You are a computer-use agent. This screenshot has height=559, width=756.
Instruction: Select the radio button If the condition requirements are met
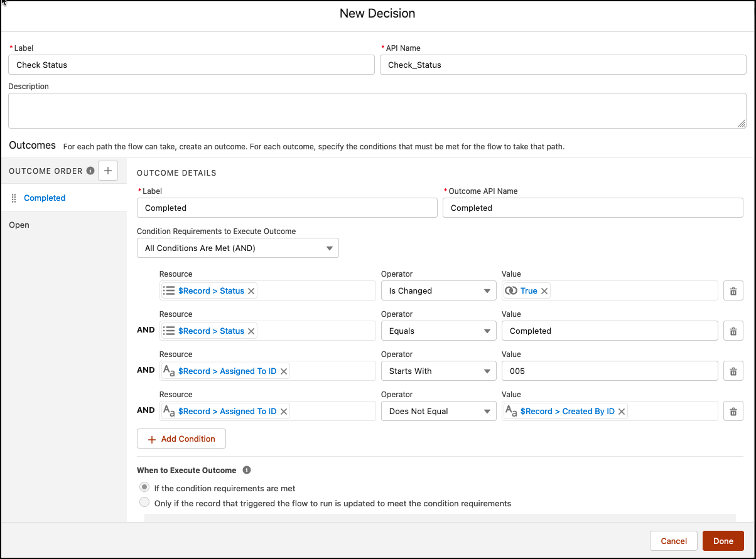pos(144,487)
